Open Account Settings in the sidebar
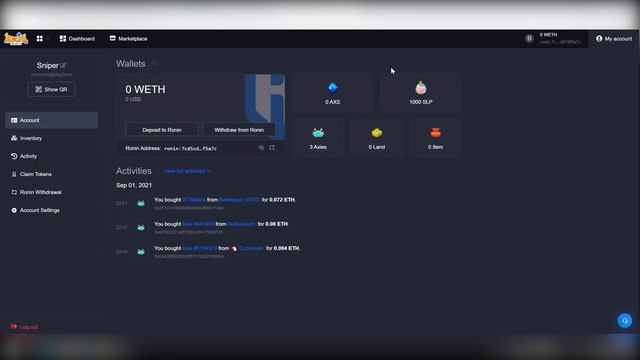Image resolution: width=640 pixels, height=360 pixels. [x=52, y=210]
